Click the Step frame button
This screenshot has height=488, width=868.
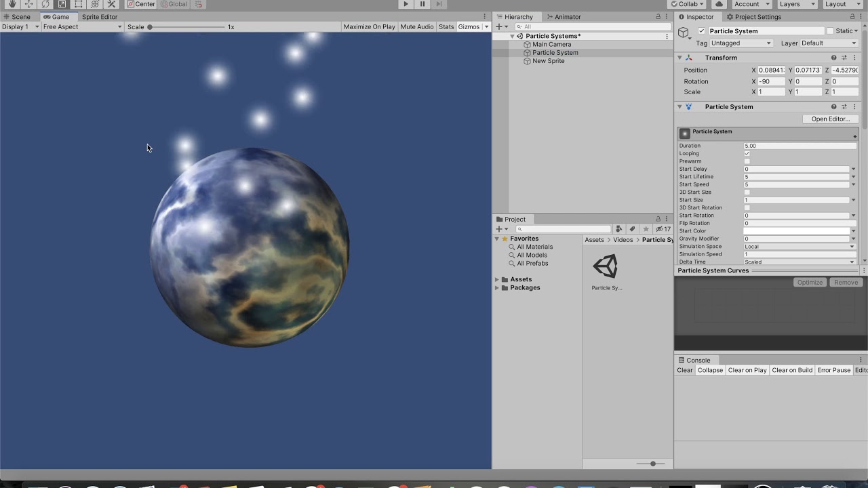pyautogui.click(x=439, y=4)
